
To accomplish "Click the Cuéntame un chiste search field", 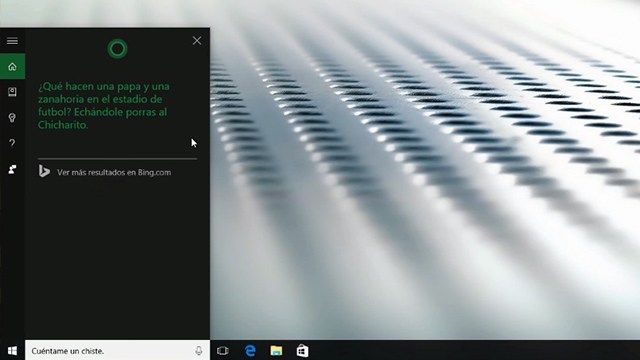I will coord(118,350).
